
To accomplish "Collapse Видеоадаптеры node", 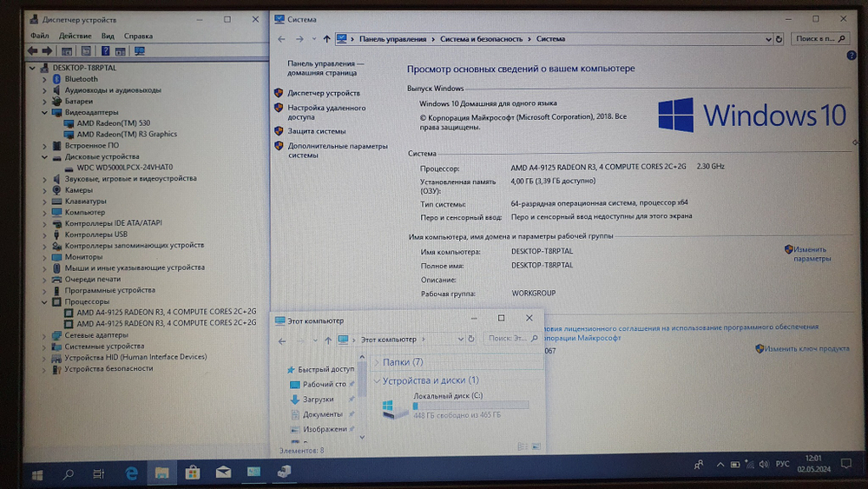I will [44, 112].
